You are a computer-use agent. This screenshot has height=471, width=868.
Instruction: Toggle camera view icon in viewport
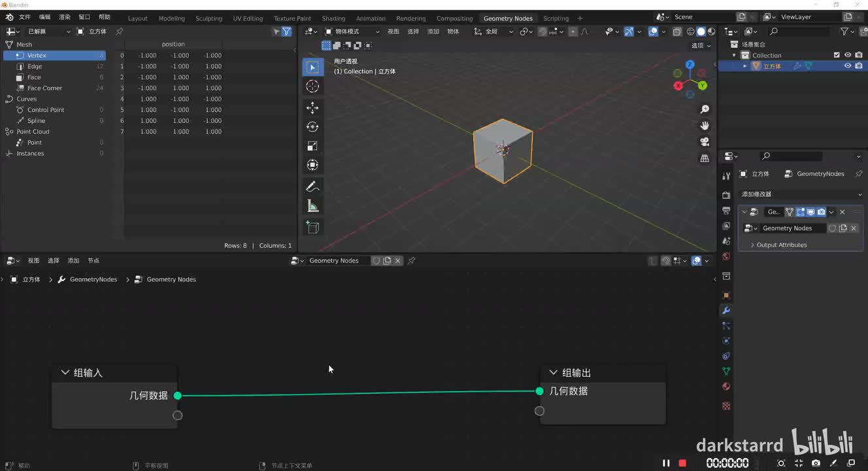[x=705, y=141]
